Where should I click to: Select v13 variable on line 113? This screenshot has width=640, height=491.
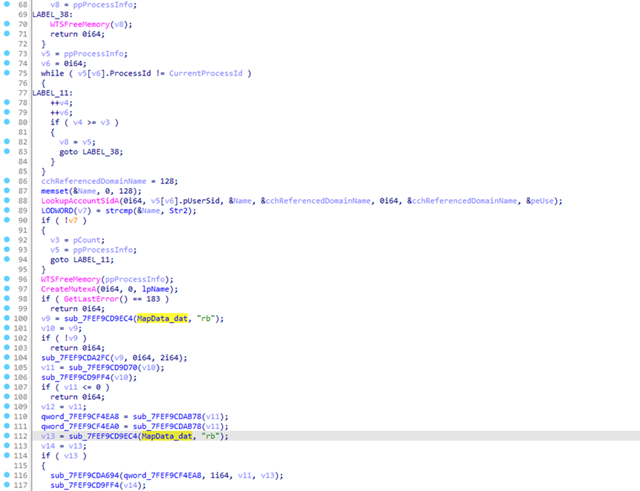(x=76, y=446)
